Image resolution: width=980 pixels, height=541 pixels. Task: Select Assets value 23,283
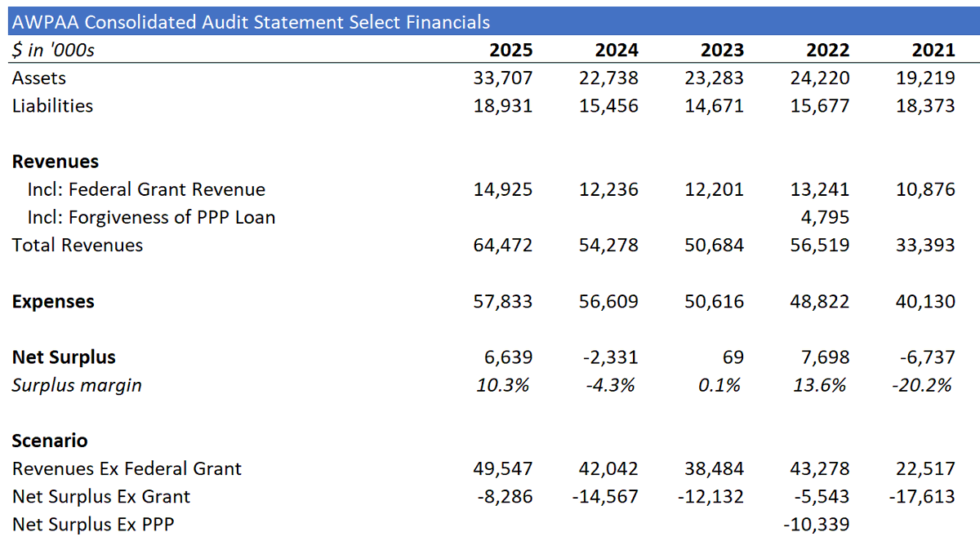click(x=715, y=78)
